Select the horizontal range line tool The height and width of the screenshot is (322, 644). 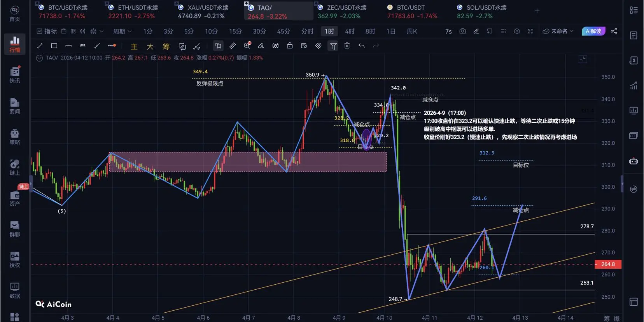pos(68,46)
